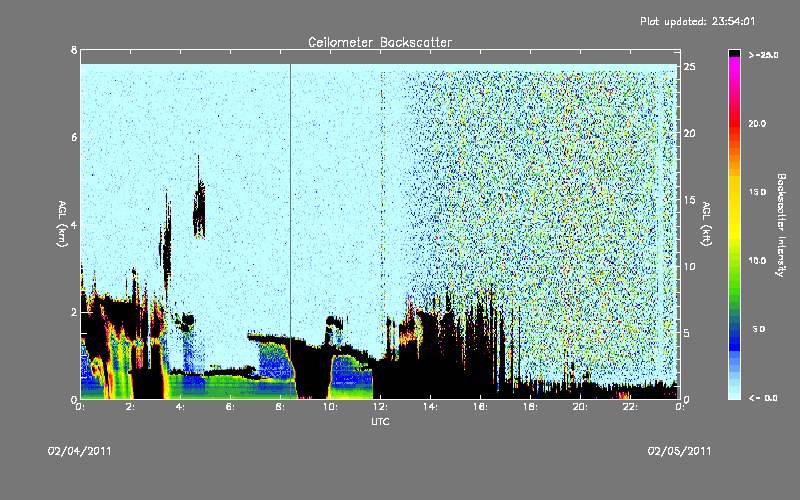Click the "2:" hour tick on the UTC axis

[130, 407]
